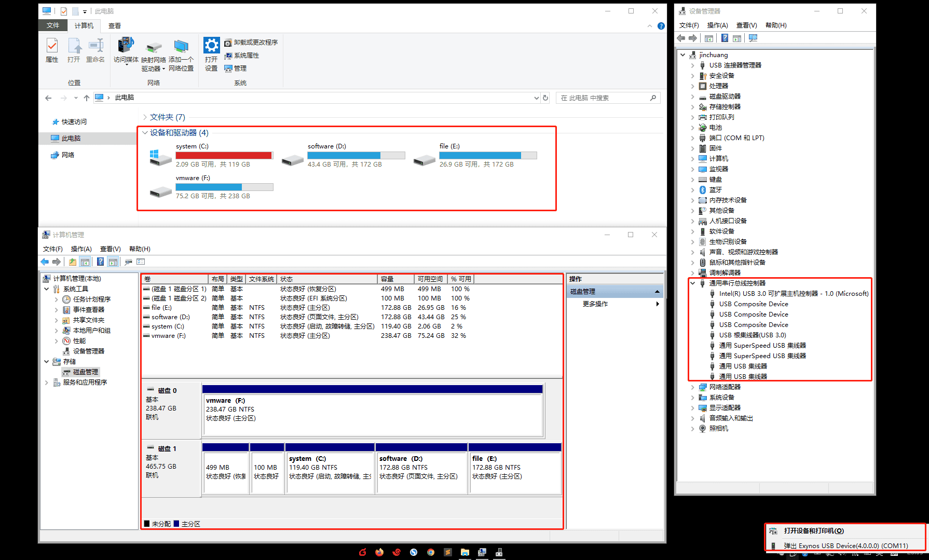The image size is (929, 560).
Task: Open the address bar history dropdown
Action: coord(536,98)
